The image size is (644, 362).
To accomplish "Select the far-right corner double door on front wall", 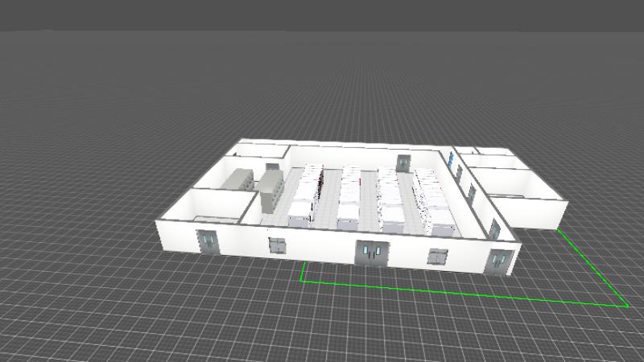I will point(498,261).
